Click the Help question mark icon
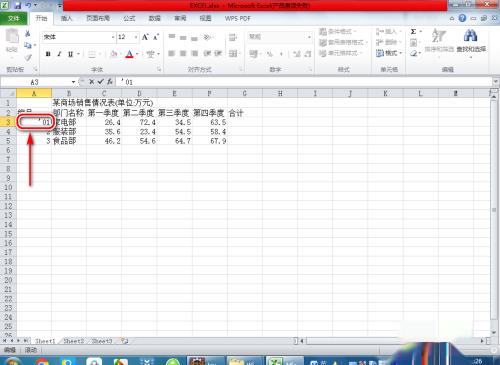The width and height of the screenshot is (500, 365). tap(462, 18)
